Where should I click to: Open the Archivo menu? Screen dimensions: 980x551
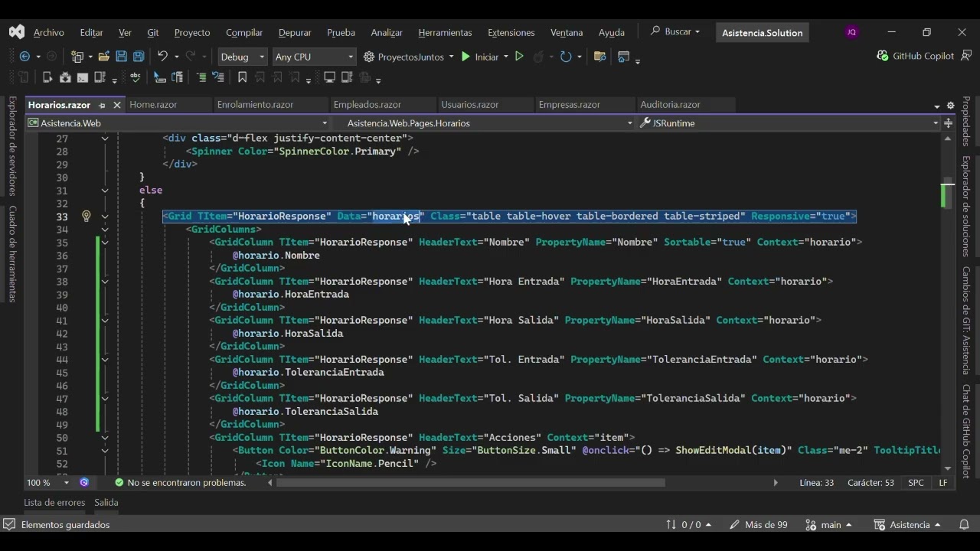[49, 32]
